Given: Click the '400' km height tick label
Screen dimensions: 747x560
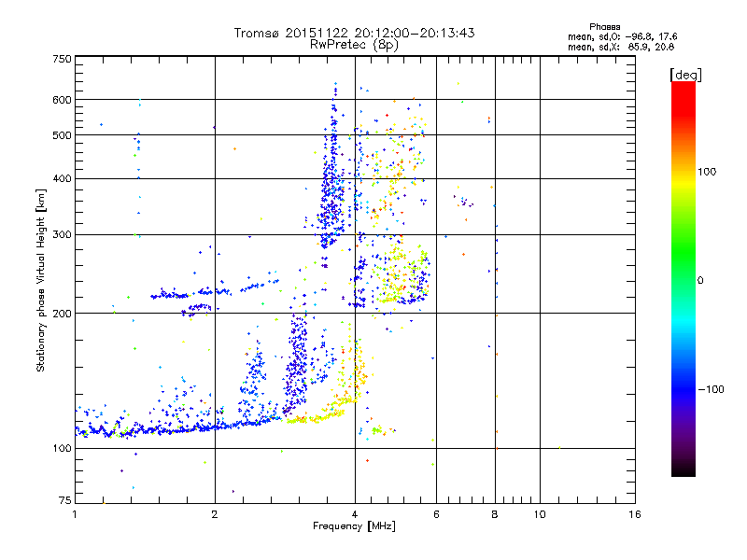Looking at the screenshot, I should point(62,179).
